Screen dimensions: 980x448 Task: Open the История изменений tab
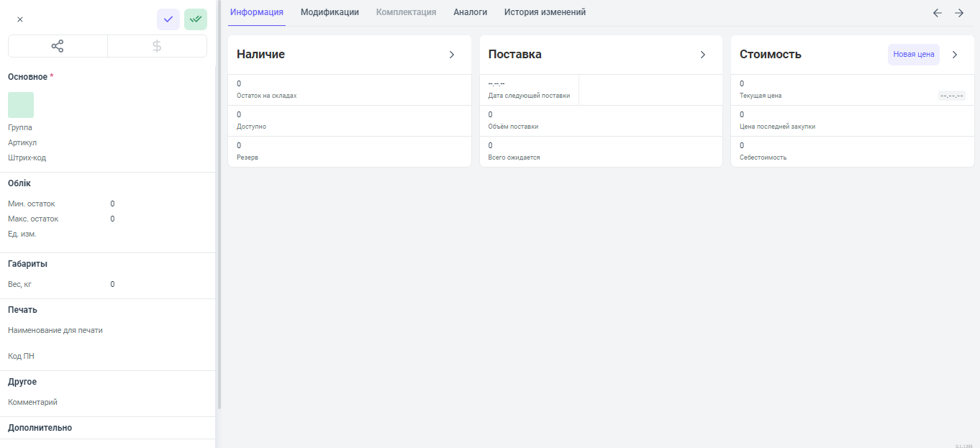coord(545,12)
